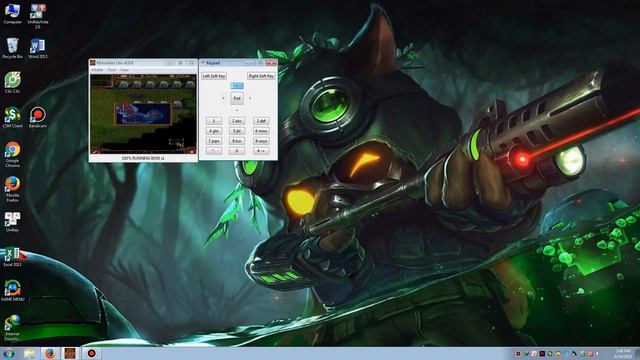Viewport: 640px width, 360px height.
Task: Click the highlighted up arrow pad button
Action: [237, 86]
